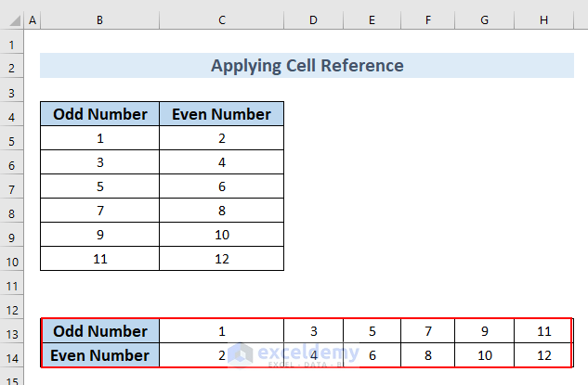Select 'Even Number' label in row 14
The image size is (588, 385).
point(99,355)
